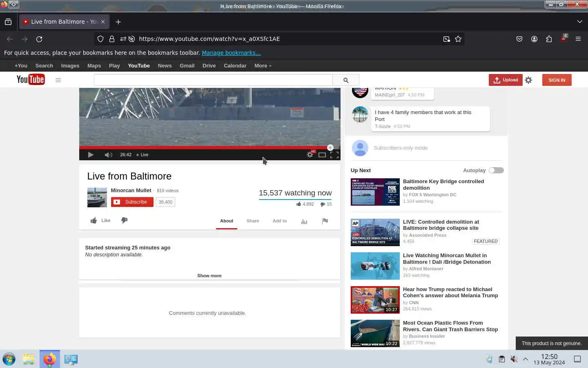Click the video play button

point(91,155)
